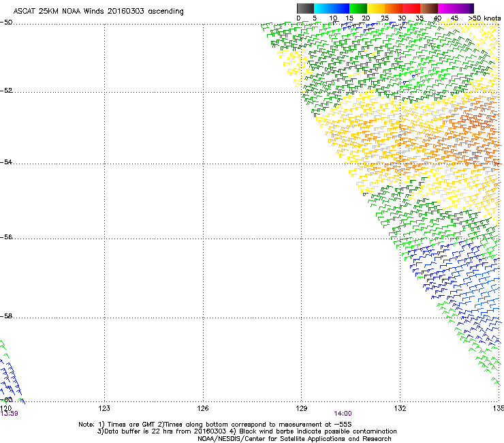Viewport: 504px width, 443px height.
Task: Click the green 15-20 knots legend segment
Action: [358, 8]
